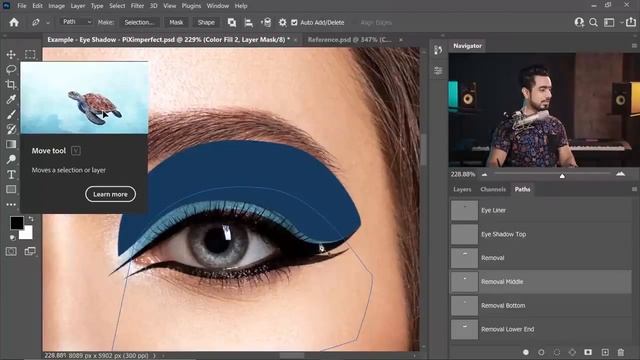Click Learn more in Move tool tooltip
The height and width of the screenshot is (360, 640).
[110, 194]
